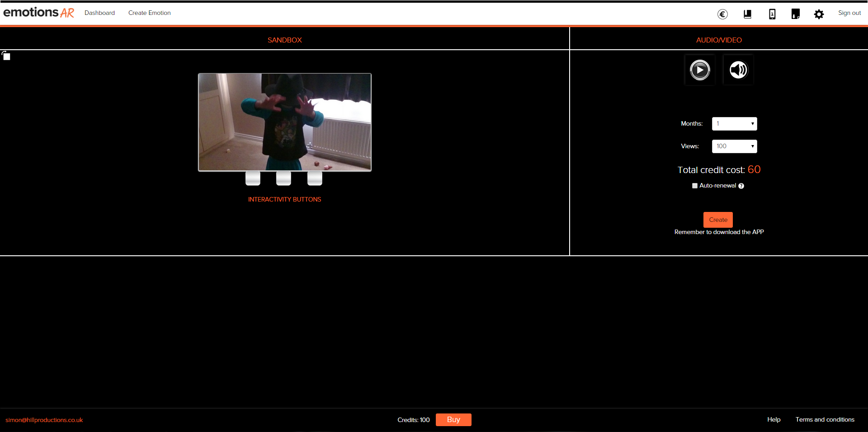Click the Total credit cost value 60

click(x=754, y=169)
